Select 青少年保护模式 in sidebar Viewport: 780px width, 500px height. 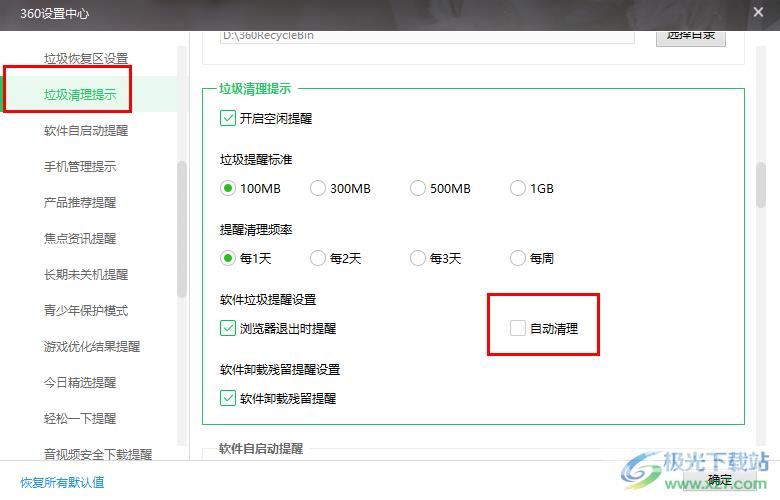pos(86,310)
